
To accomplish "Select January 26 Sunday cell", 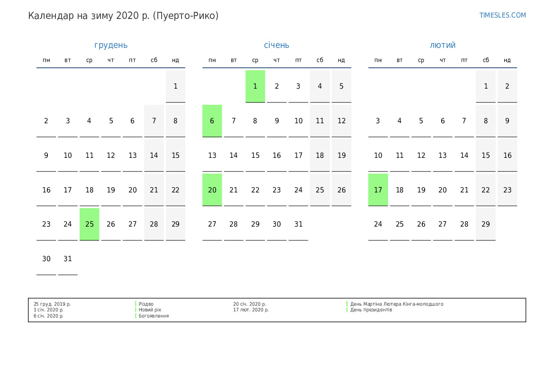I will pyautogui.click(x=341, y=190).
